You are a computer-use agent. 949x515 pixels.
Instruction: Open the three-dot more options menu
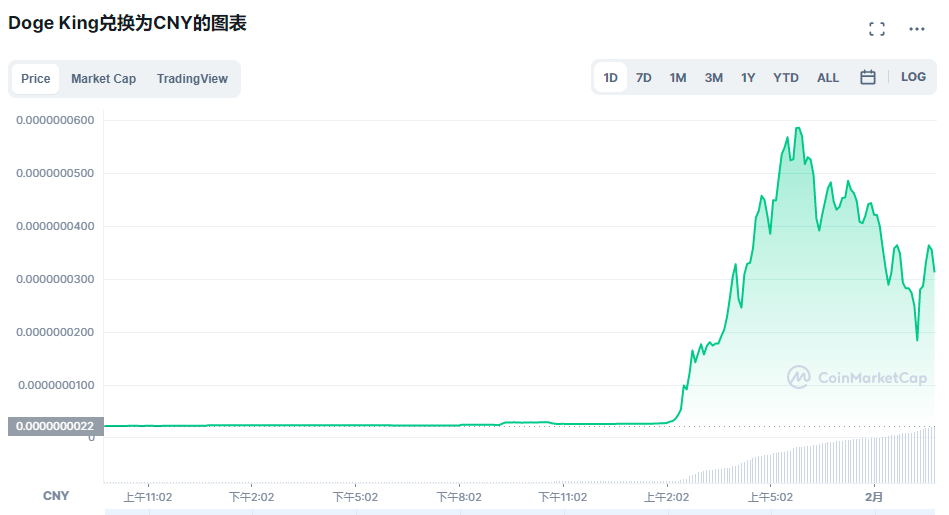(x=917, y=29)
